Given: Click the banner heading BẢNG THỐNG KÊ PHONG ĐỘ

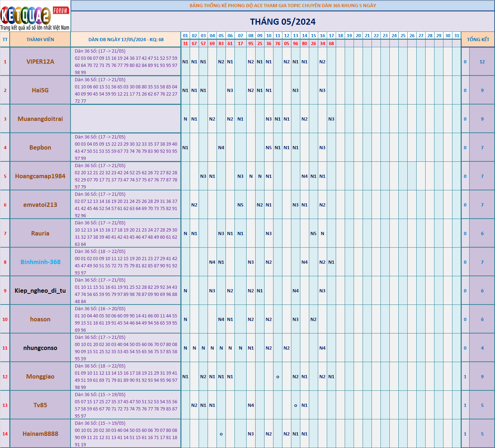Looking at the screenshot, I should (283, 5).
